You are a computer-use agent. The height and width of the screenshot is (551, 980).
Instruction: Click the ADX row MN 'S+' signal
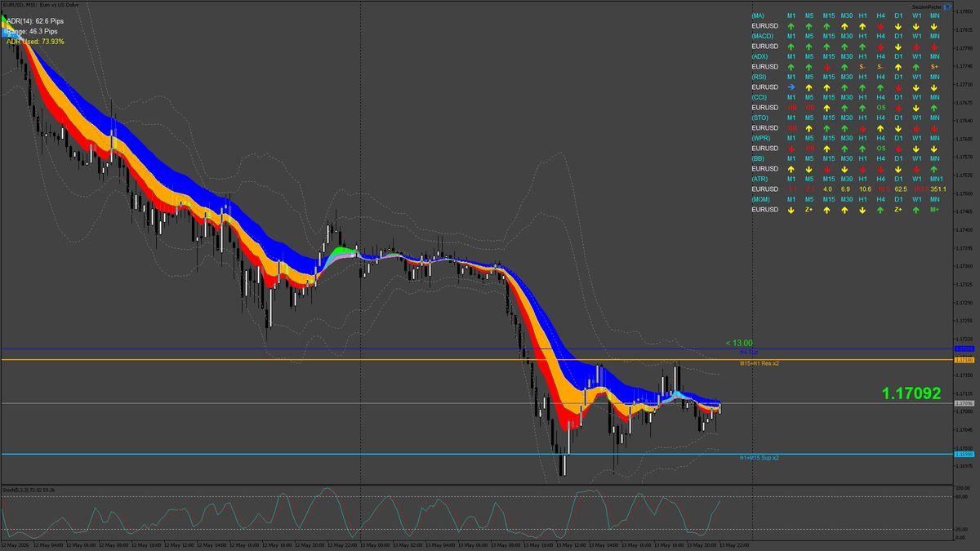pos(934,66)
